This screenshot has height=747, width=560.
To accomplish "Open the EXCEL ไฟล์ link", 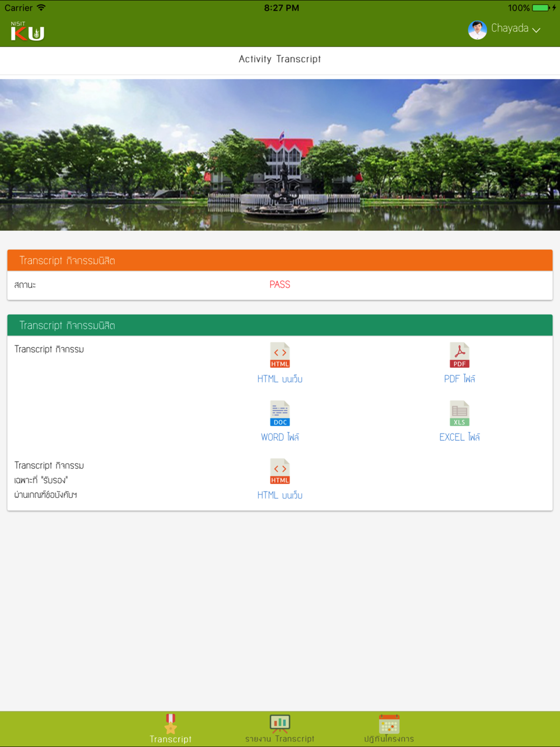I will pyautogui.click(x=459, y=437).
